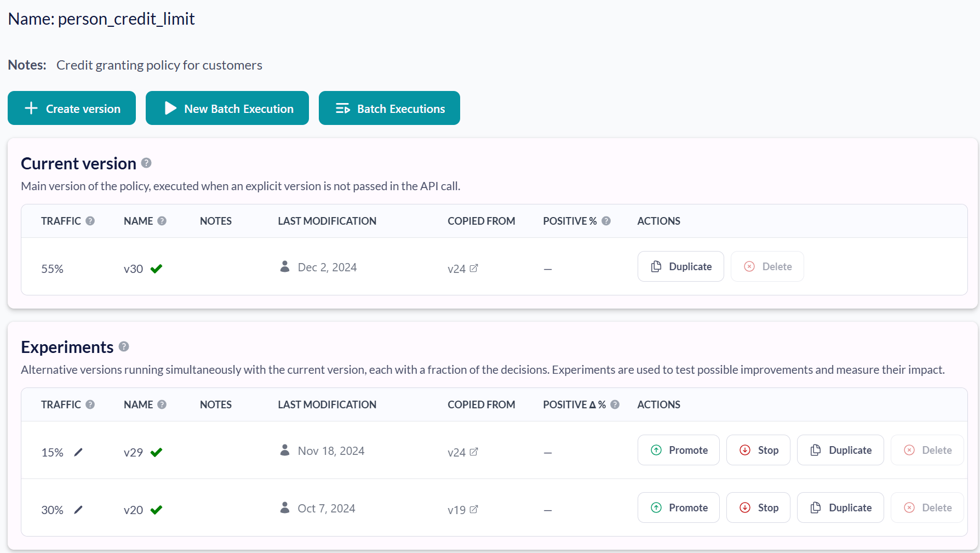980x553 pixels.
Task: Click the POSITIVE % help icon
Action: [x=606, y=221]
